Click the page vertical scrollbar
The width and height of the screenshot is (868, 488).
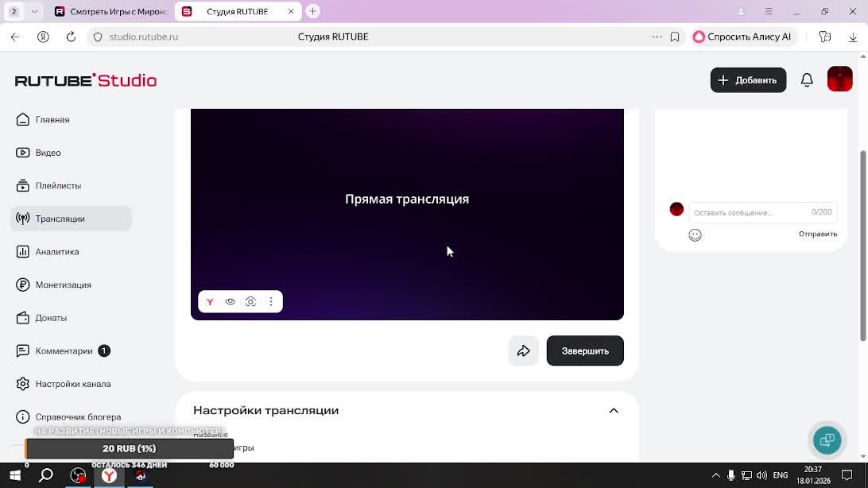click(863, 246)
